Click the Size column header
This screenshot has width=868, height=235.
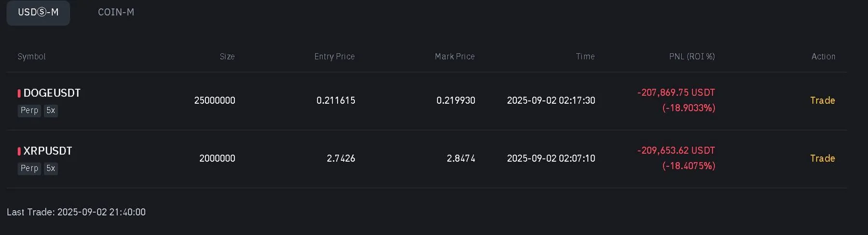tap(227, 56)
